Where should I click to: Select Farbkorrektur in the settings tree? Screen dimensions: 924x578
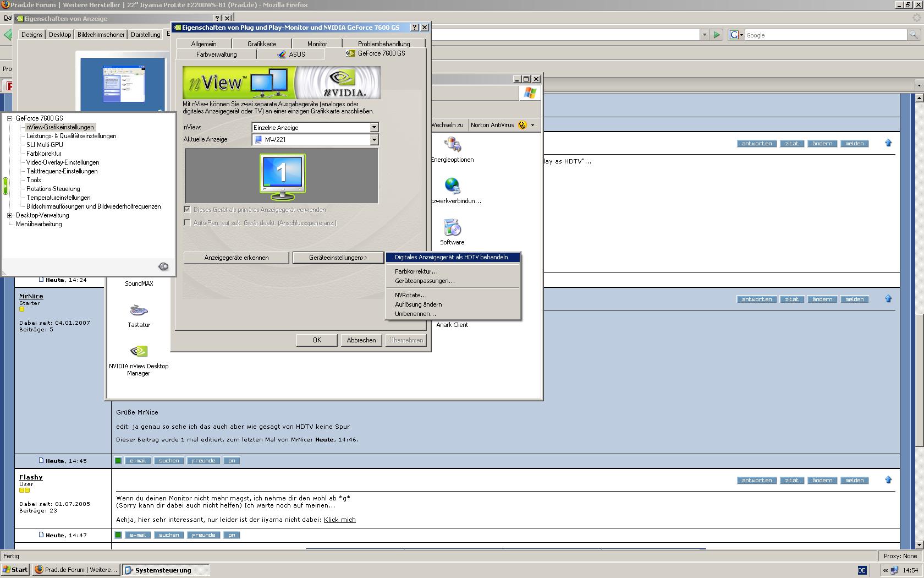(44, 154)
